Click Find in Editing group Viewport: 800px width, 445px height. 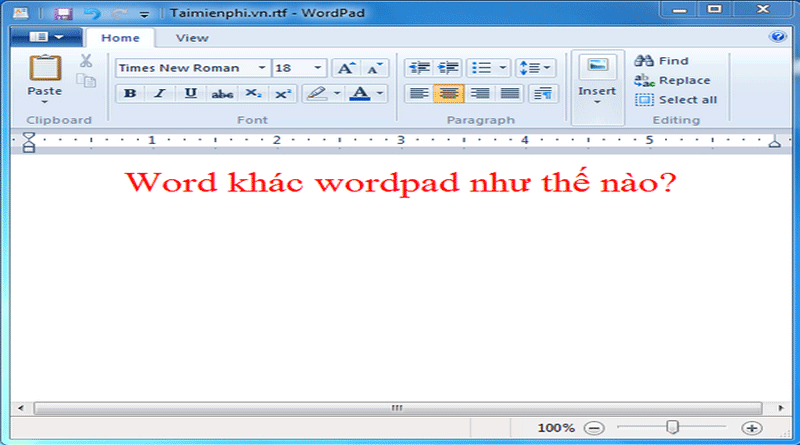pos(661,61)
